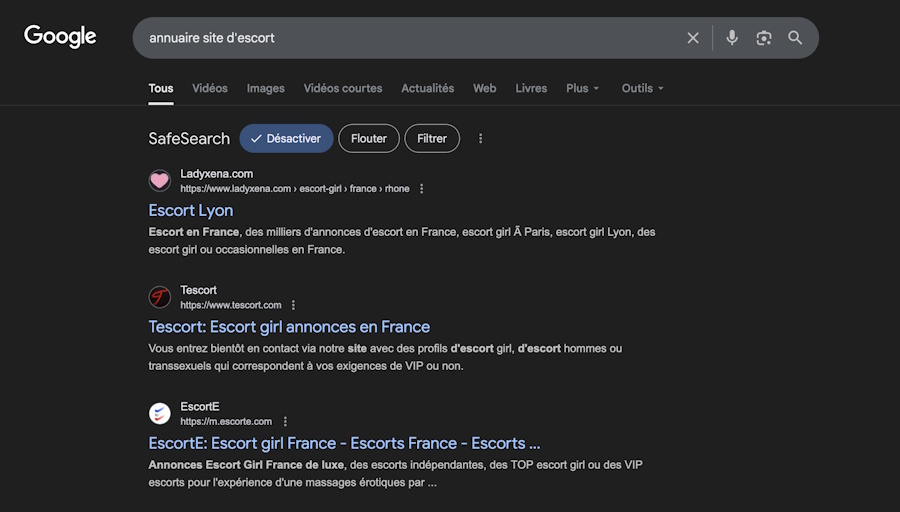This screenshot has width=900, height=512.
Task: Open the three-dot menu beside the ladyxena.com URL
Action: pyautogui.click(x=421, y=189)
